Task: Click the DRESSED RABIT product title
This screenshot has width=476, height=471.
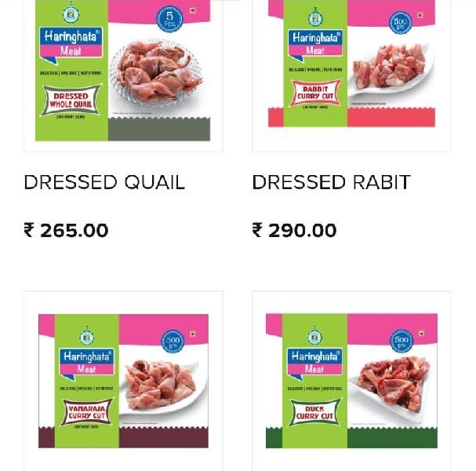Action: [x=331, y=182]
